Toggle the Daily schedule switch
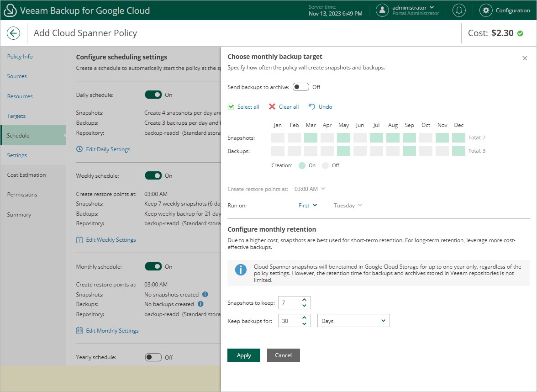 [153, 95]
